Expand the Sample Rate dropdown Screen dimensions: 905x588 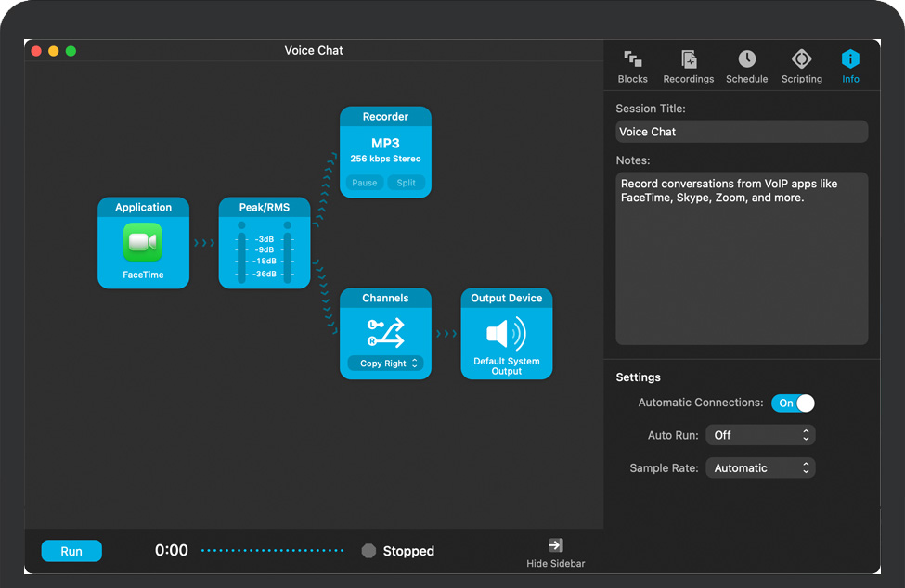point(760,468)
